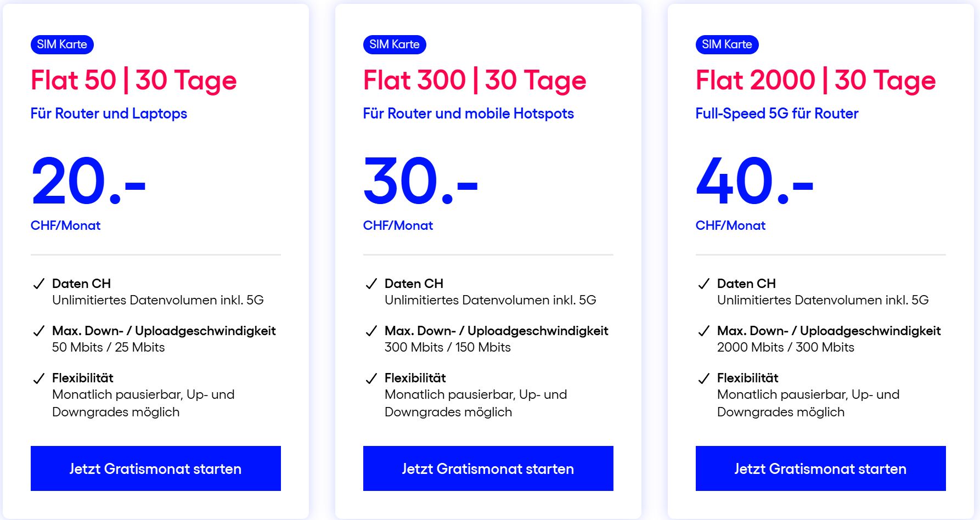This screenshot has height=520, width=980.
Task: Click SIM Karte badge on Flat 50 card
Action: coord(62,44)
